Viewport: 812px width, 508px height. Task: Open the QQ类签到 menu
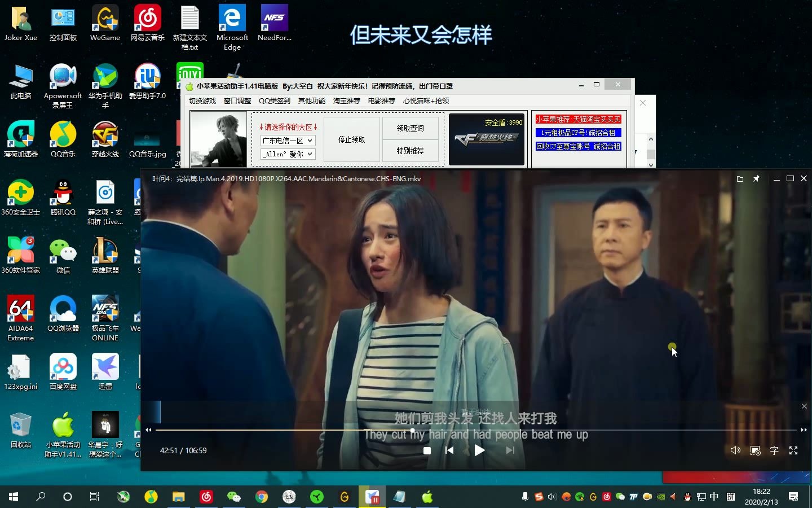275,101
